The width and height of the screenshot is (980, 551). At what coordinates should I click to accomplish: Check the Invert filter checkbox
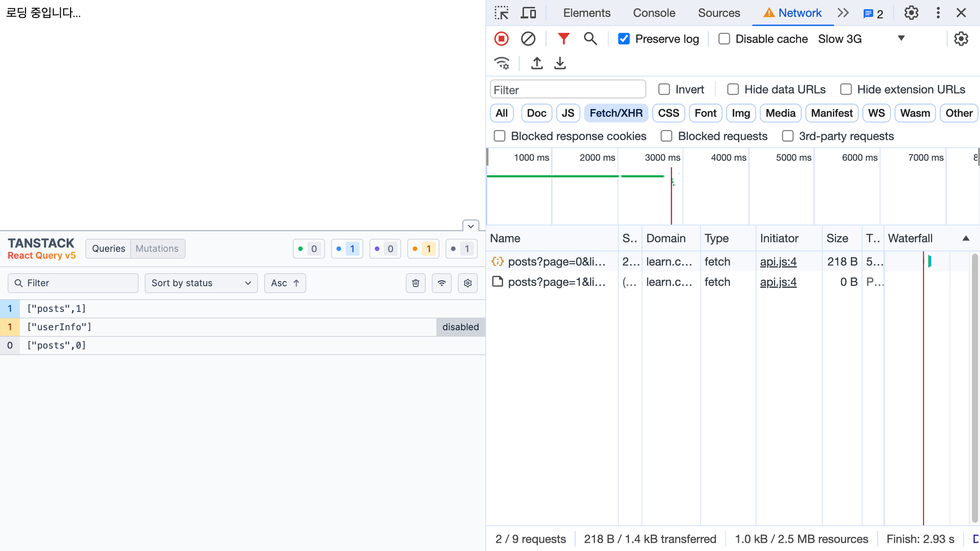click(x=664, y=89)
